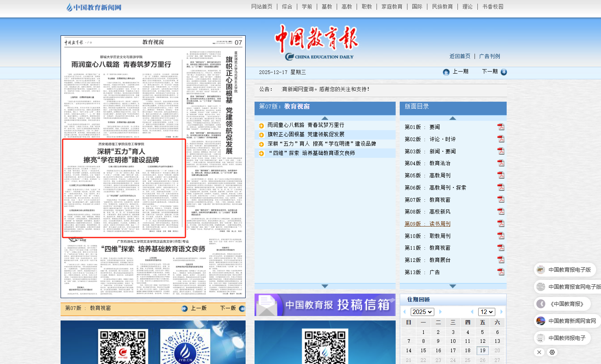Close the floating shortcut panel with X
The height and width of the screenshot is (364, 601).
pos(539,352)
